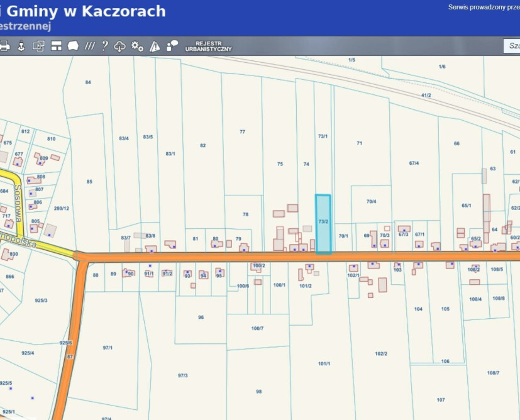Click parcel label 925/3
Screen dimensions: 520x420
coord(41,301)
